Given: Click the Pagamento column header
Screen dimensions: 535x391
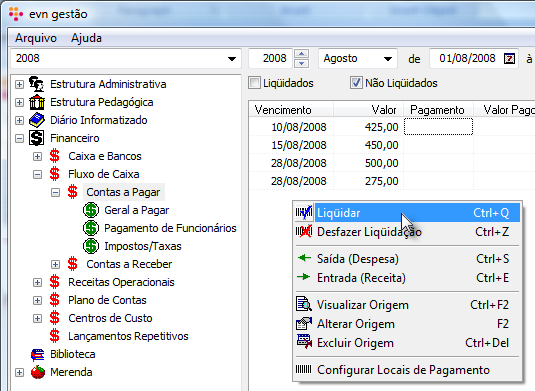Looking at the screenshot, I should pyautogui.click(x=438, y=110).
